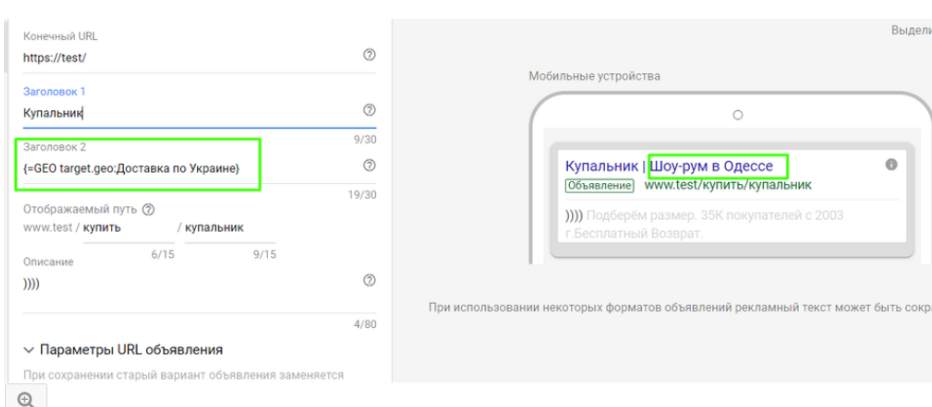Click the 'Мобильные устройства' preview label
The image size is (932, 407).
coord(594,76)
